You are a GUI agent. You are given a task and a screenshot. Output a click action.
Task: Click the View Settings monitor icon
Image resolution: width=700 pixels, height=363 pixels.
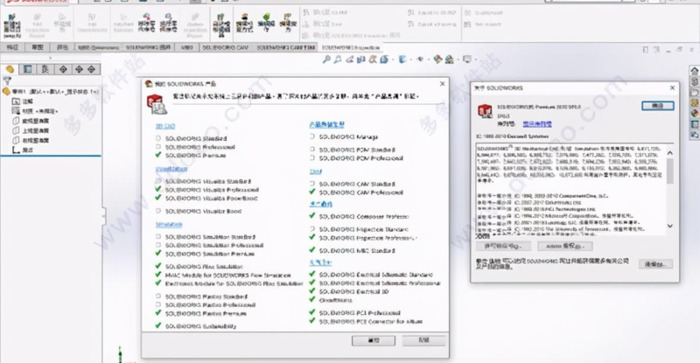tap(467, 59)
